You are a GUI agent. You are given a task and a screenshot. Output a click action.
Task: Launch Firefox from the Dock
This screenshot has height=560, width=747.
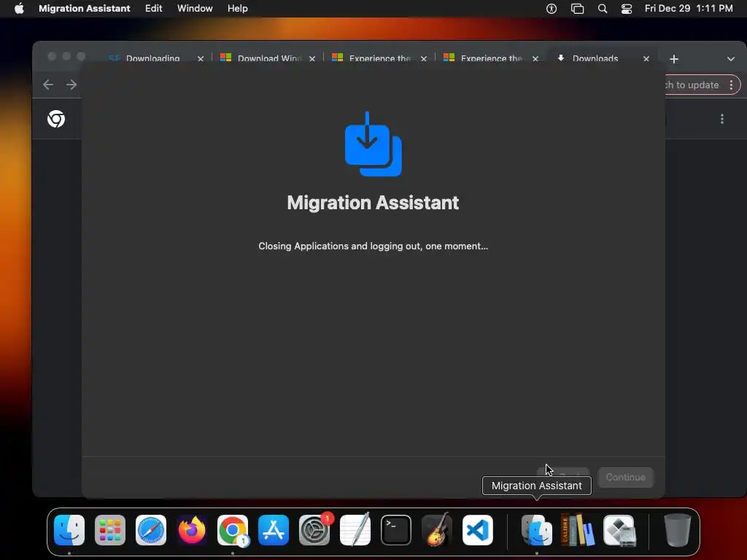tap(192, 530)
